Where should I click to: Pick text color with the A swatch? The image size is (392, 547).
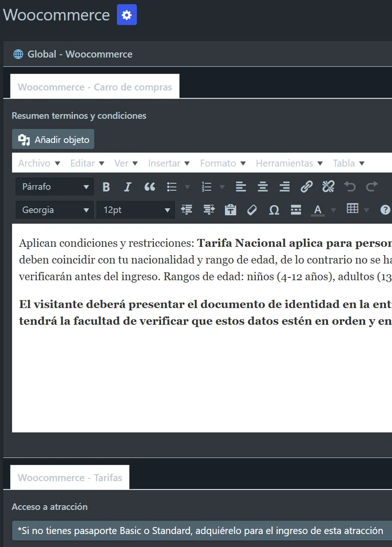pos(318,210)
